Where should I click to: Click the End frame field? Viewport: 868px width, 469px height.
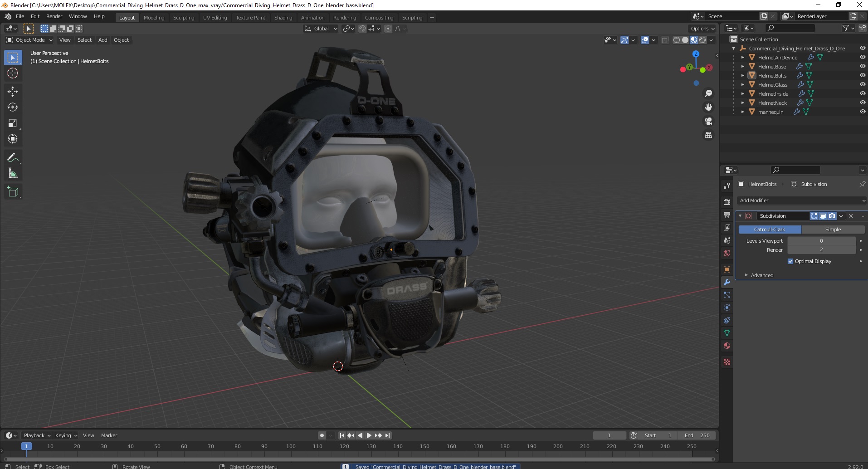[x=697, y=435]
